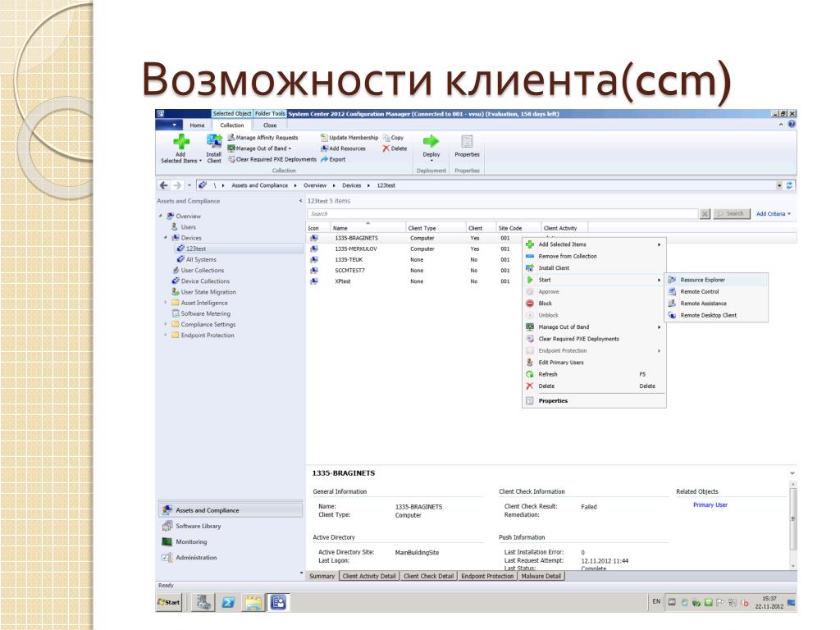Image resolution: width=840 pixels, height=630 pixels.
Task: Click Add Resources in ribbon
Action: (343, 148)
